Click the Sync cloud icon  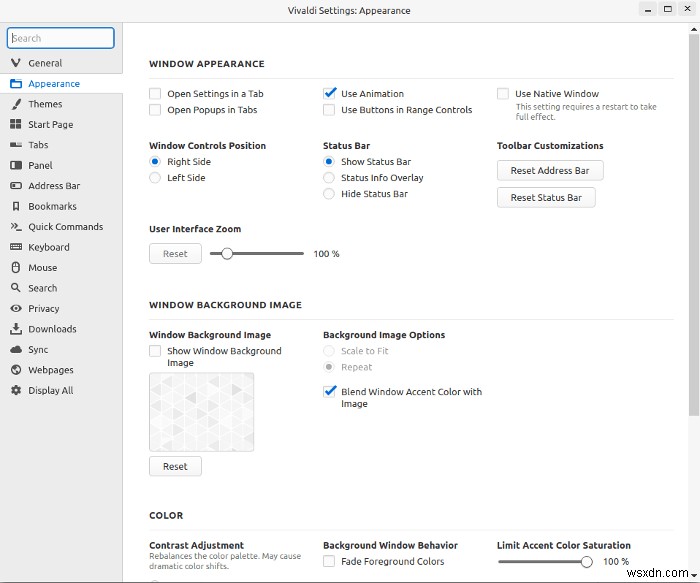click(16, 350)
